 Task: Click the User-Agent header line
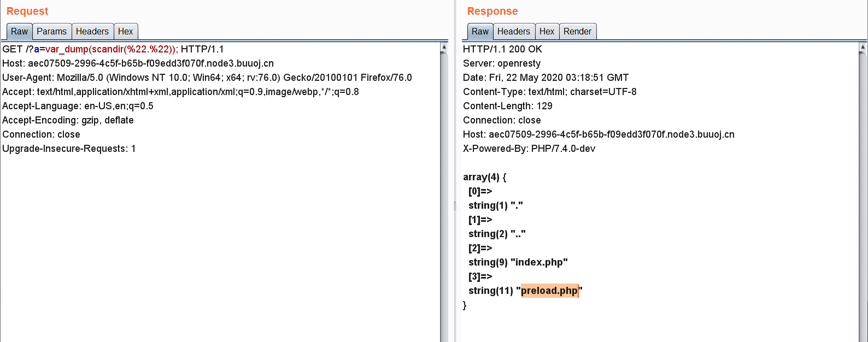click(207, 78)
